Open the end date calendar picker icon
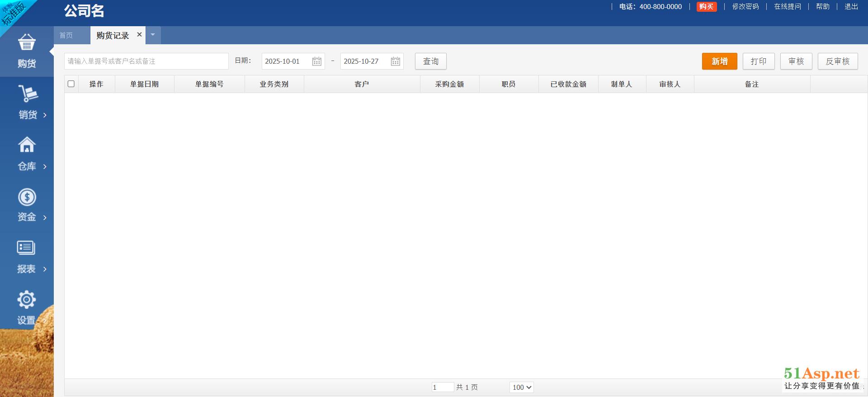 click(396, 61)
